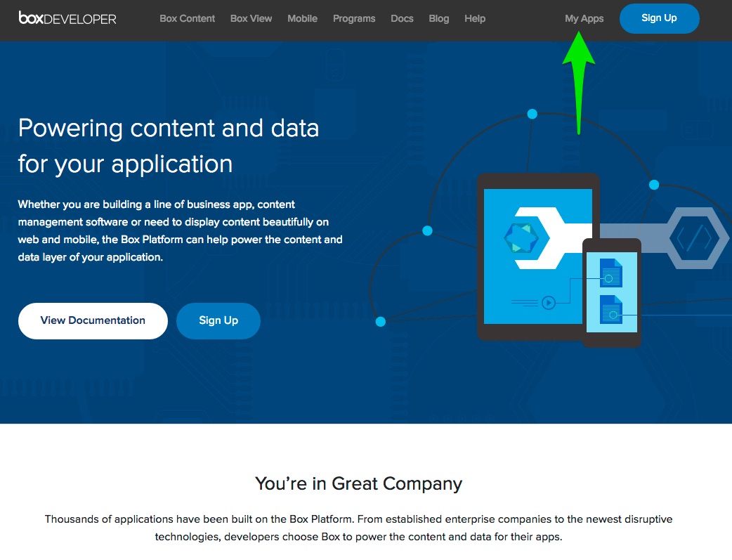Open the Docs page

402,19
